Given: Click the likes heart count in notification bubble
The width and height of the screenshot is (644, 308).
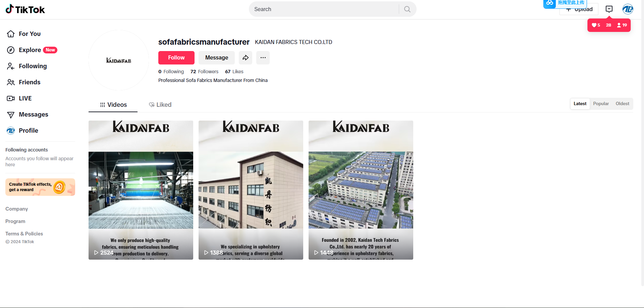Looking at the screenshot, I should tap(596, 25).
